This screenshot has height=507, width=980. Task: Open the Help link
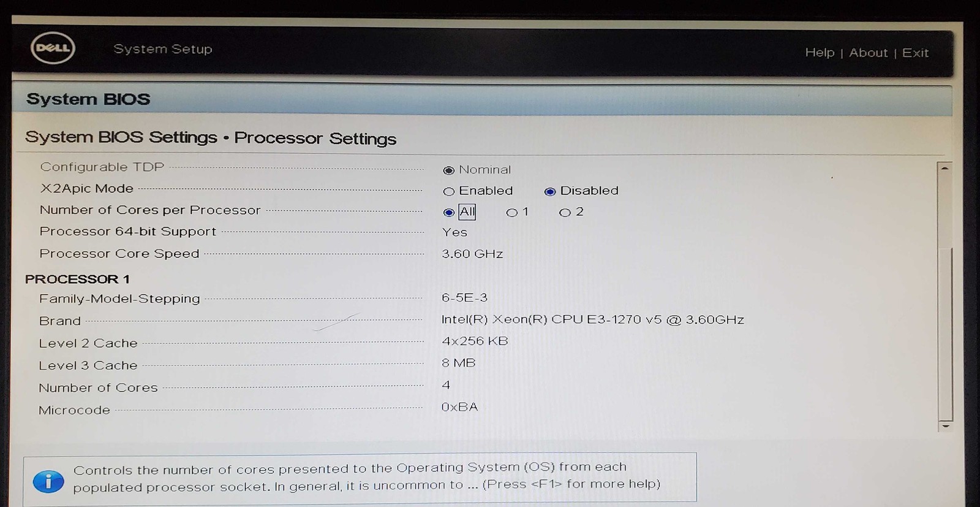coord(820,53)
